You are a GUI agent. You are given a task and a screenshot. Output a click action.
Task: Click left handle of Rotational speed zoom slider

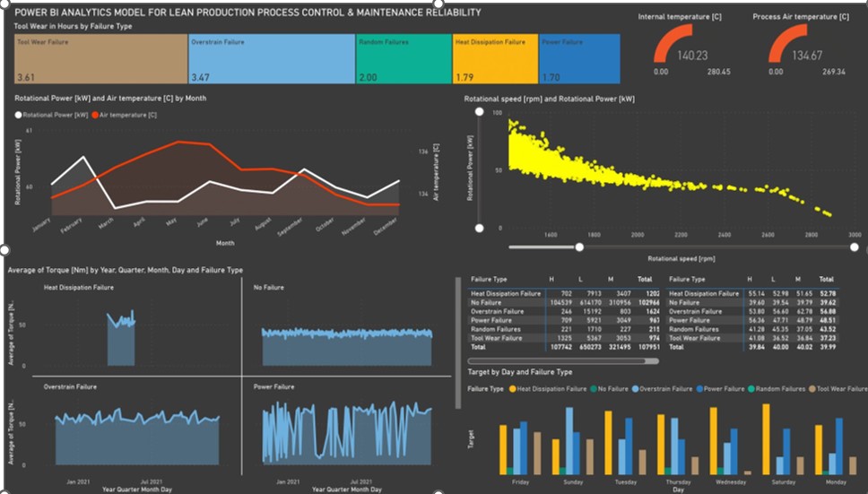coord(580,247)
